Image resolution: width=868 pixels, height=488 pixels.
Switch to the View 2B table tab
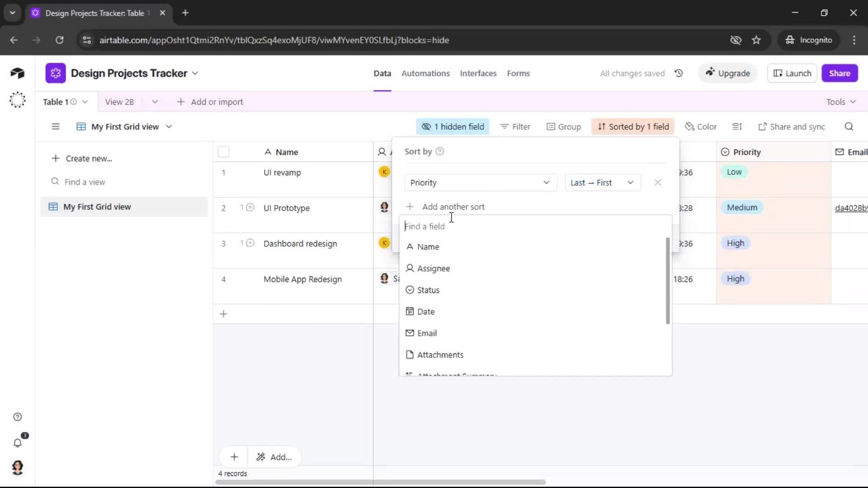[119, 102]
